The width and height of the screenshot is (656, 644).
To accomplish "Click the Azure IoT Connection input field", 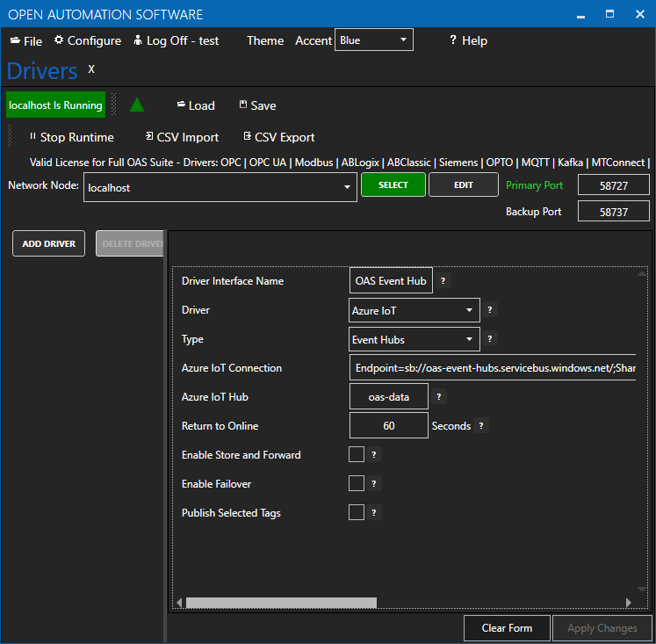I will click(x=492, y=368).
